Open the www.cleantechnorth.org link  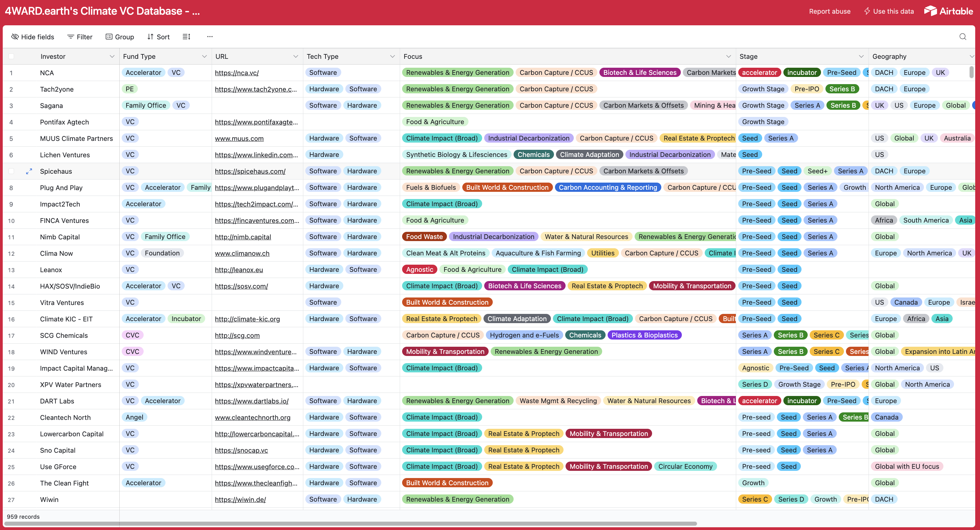click(253, 418)
